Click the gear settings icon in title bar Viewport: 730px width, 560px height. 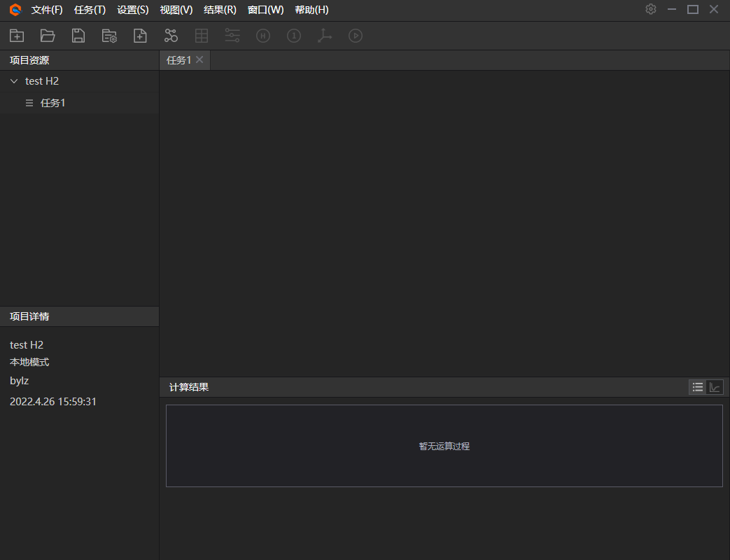click(651, 9)
